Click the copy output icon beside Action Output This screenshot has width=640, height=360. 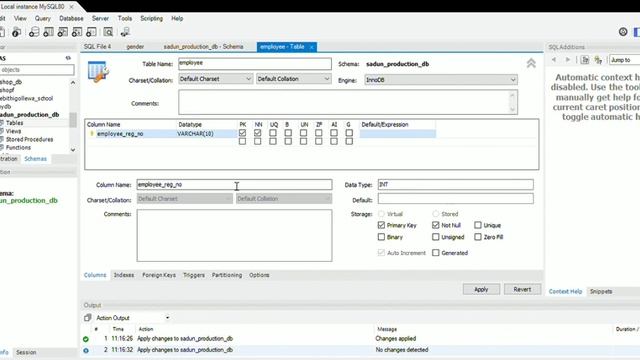pos(87,318)
